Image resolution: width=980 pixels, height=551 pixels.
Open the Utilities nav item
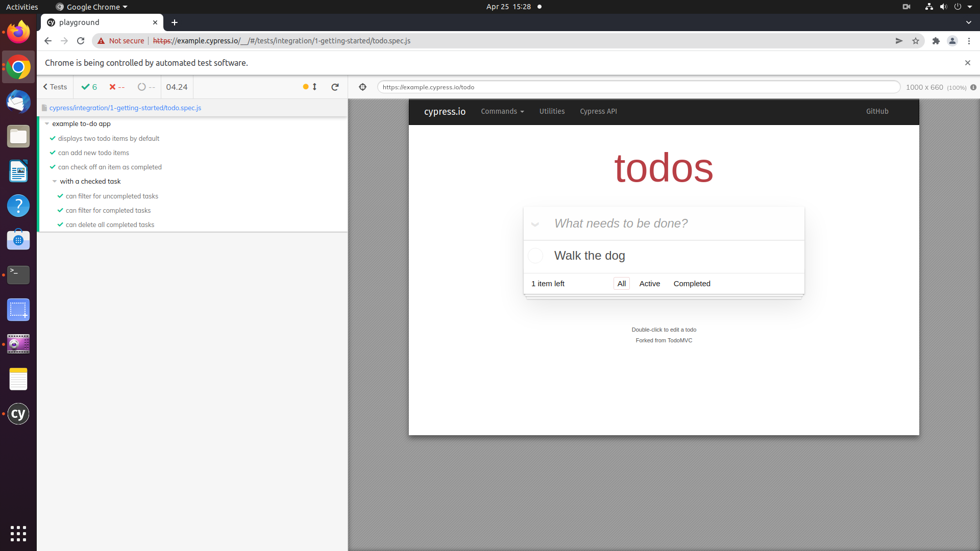pos(552,111)
